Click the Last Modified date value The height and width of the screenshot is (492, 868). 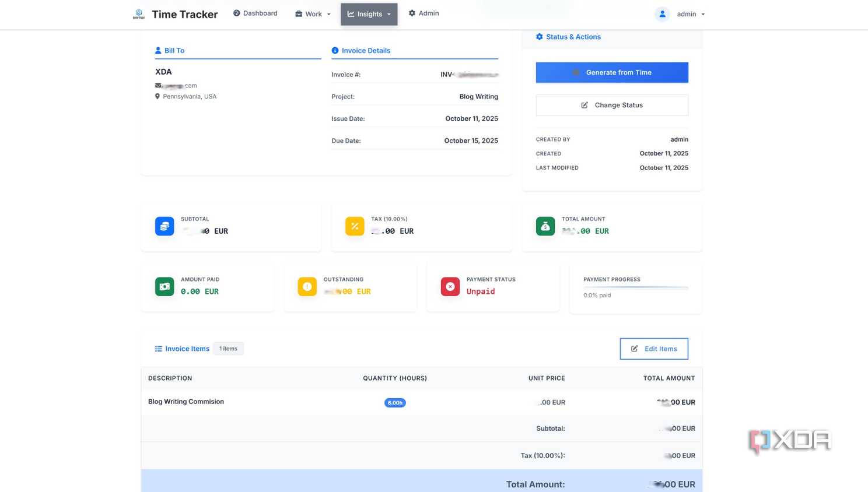click(x=664, y=168)
